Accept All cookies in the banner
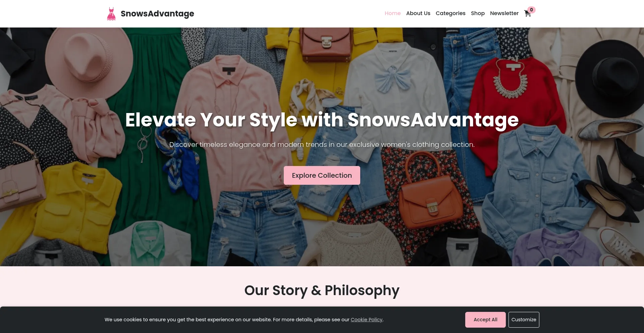 click(x=485, y=320)
